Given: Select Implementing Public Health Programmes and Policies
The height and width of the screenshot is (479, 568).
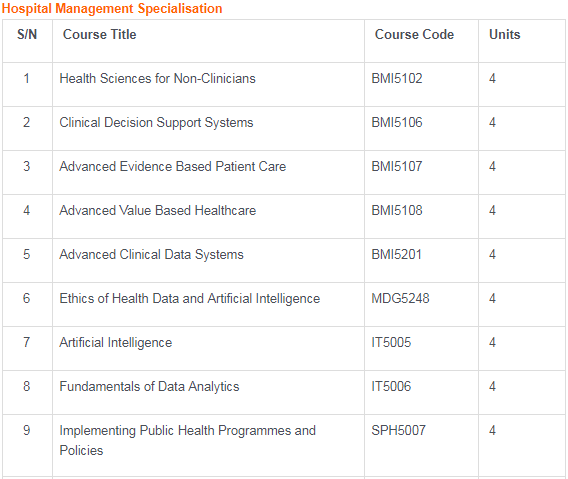Looking at the screenshot, I should pos(188,440).
